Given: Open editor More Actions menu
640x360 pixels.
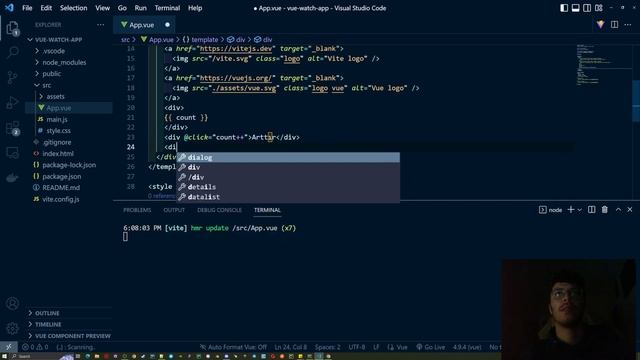Looking at the screenshot, I should tap(628, 25).
